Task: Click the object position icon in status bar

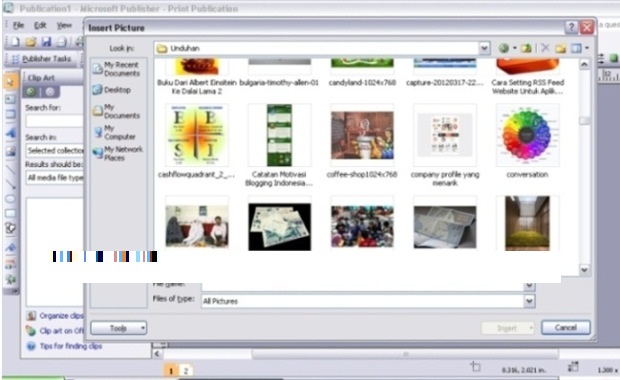Action: click(x=475, y=367)
